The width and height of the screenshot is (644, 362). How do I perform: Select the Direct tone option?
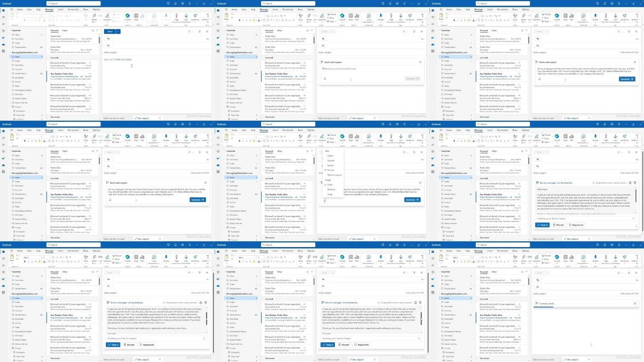(330, 156)
